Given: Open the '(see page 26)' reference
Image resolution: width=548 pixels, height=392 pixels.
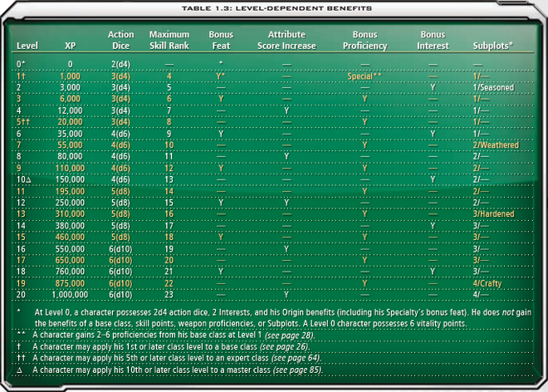Looking at the screenshot, I should coord(285,347).
